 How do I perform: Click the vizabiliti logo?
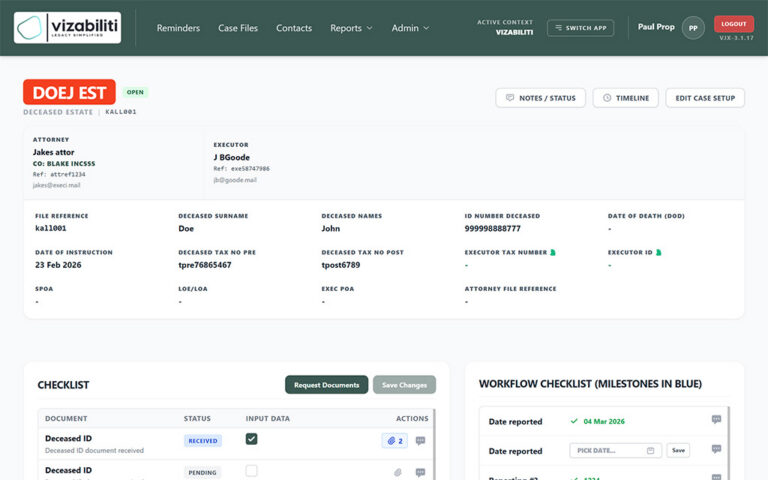pyautogui.click(x=68, y=28)
